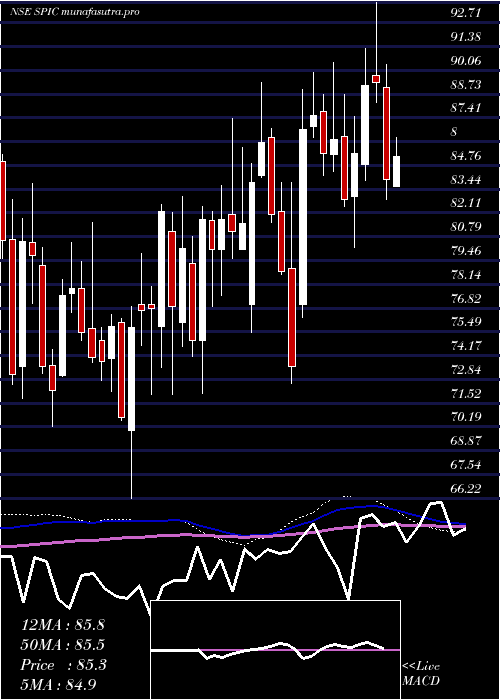Click the 83.44 price axis label
The height and width of the screenshot is (700, 500).
pyautogui.click(x=466, y=179)
